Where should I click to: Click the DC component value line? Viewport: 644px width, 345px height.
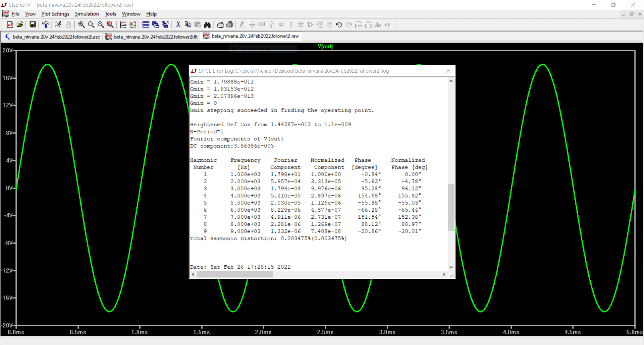coord(232,146)
